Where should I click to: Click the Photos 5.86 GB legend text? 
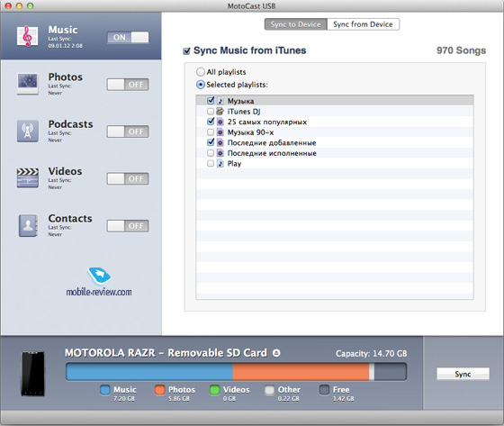182,394
